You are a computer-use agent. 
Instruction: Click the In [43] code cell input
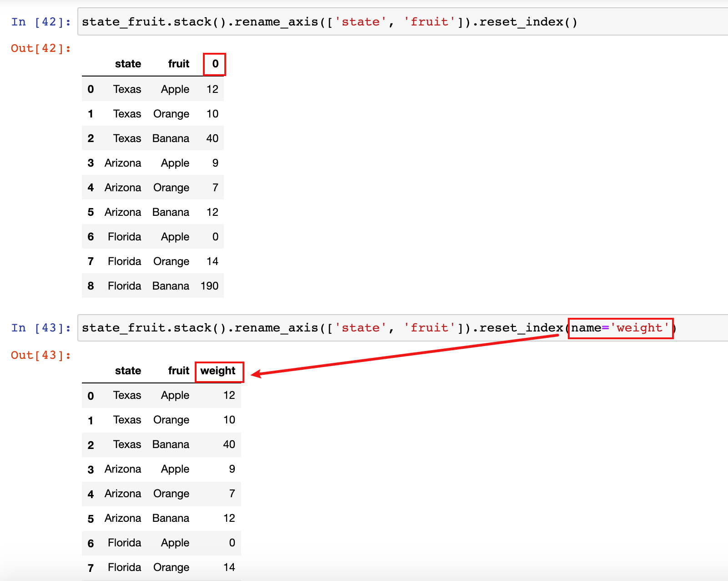click(x=403, y=328)
